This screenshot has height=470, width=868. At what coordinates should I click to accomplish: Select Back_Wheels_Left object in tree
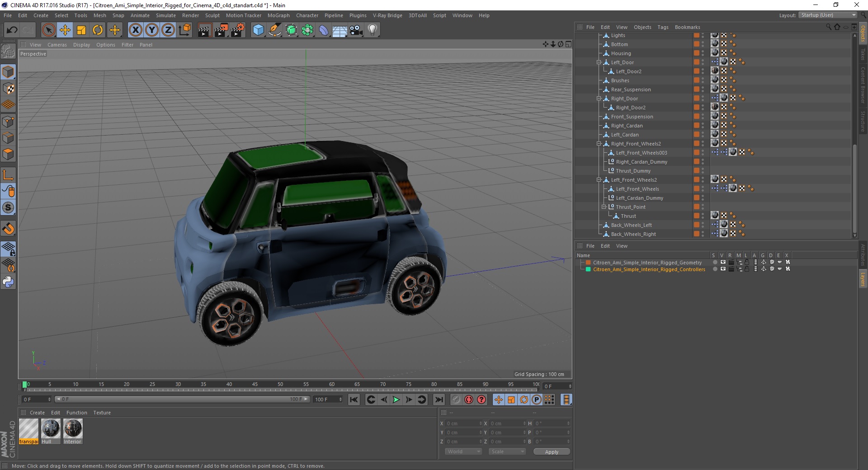coord(631,225)
